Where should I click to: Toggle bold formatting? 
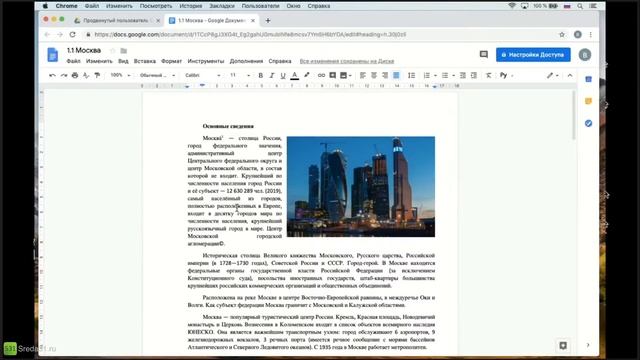260,76
